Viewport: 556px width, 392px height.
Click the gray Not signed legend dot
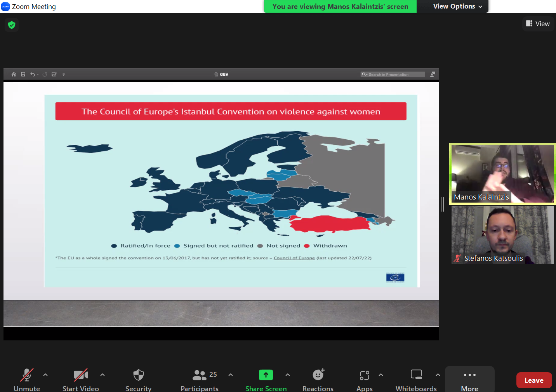[x=260, y=246]
